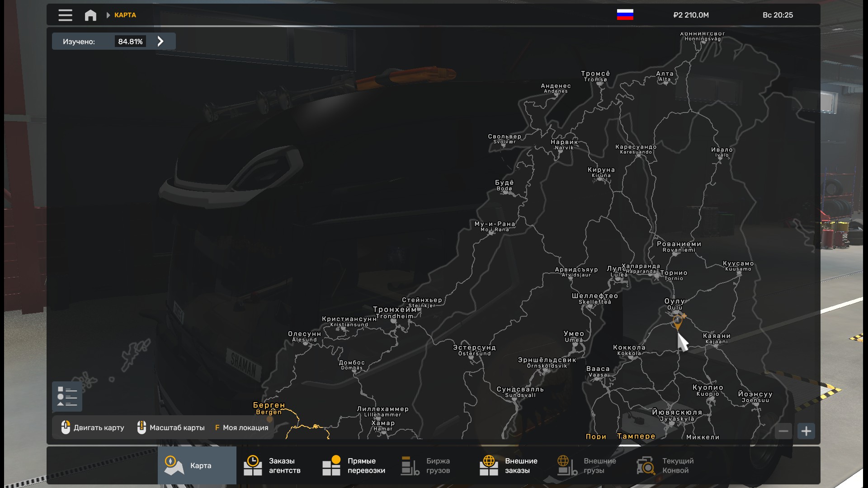This screenshot has height=488, width=868.
Task: Click the money balance display
Action: click(x=691, y=15)
